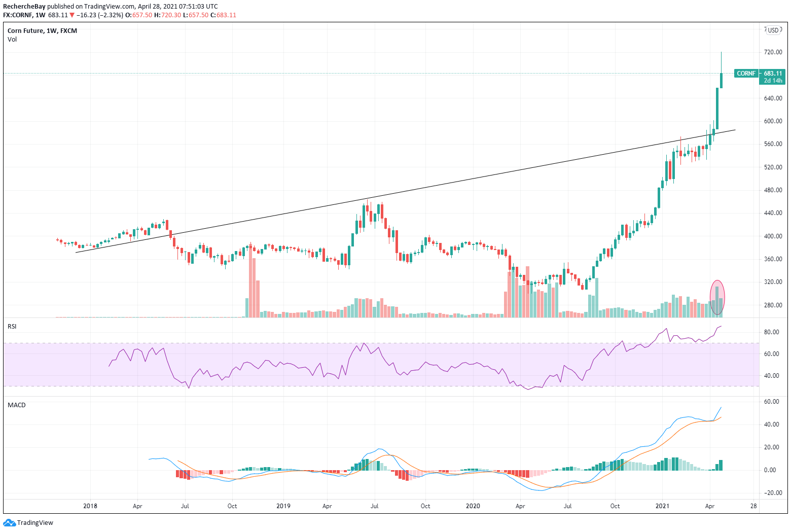
Task: Click the '400.00' price axis label
Action: [x=773, y=236]
